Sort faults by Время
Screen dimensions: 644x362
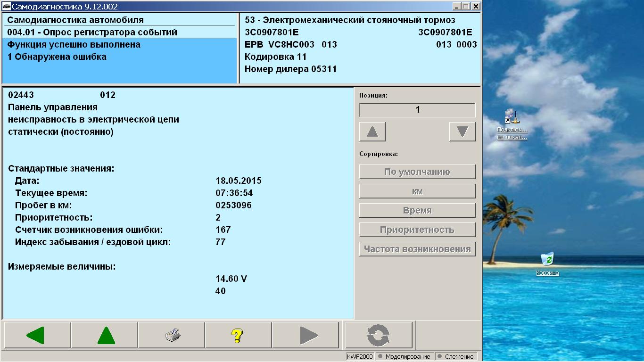tap(417, 211)
